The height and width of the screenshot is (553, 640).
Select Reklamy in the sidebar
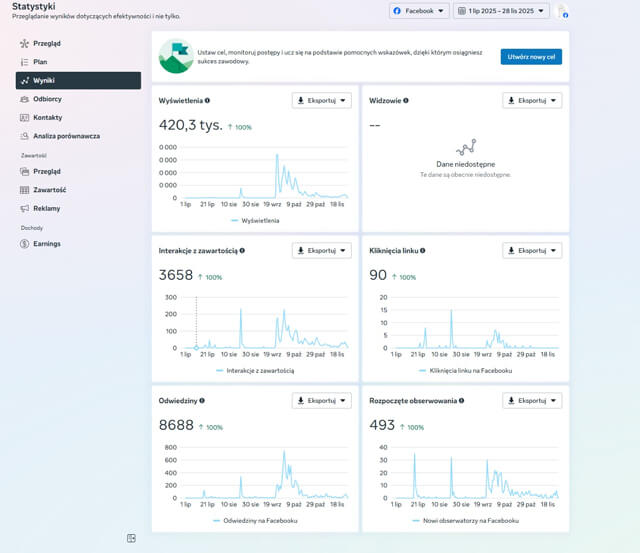coord(47,208)
